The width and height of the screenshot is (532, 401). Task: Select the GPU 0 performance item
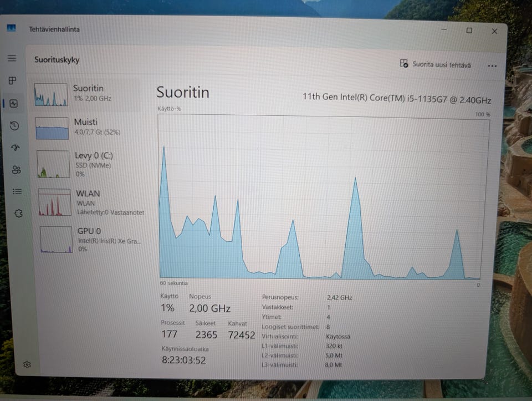click(91, 240)
